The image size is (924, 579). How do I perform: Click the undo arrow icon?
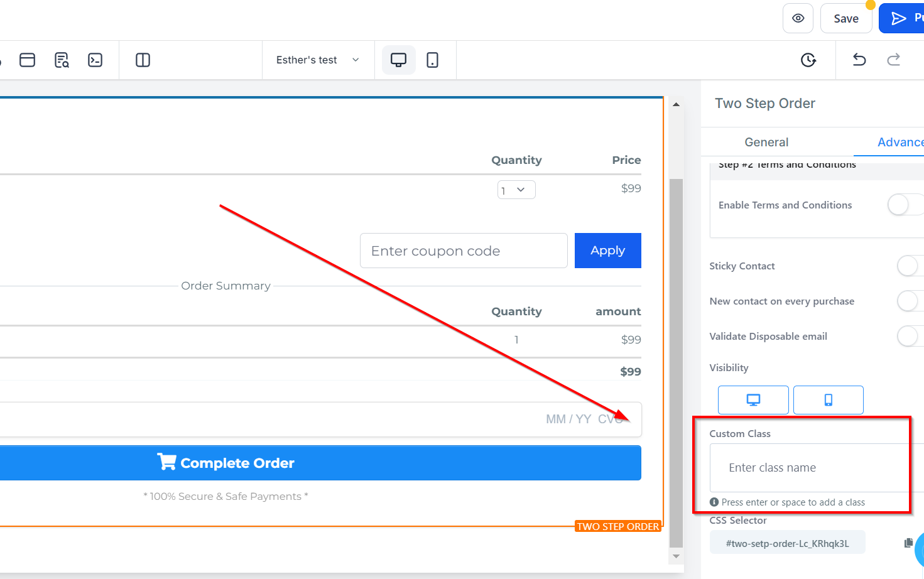tap(859, 60)
